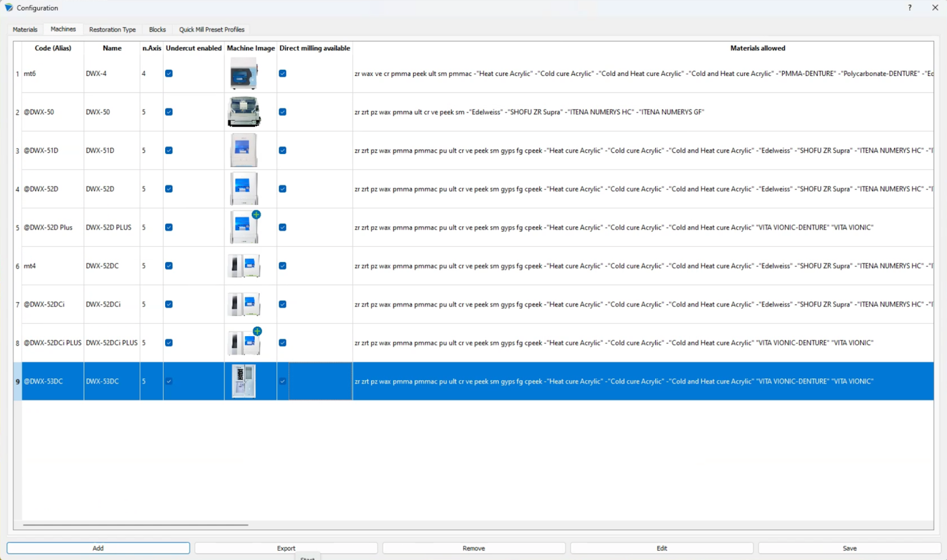The height and width of the screenshot is (560, 947).
Task: Toggle Direct milling available for DWX-53DC
Action: tap(282, 381)
